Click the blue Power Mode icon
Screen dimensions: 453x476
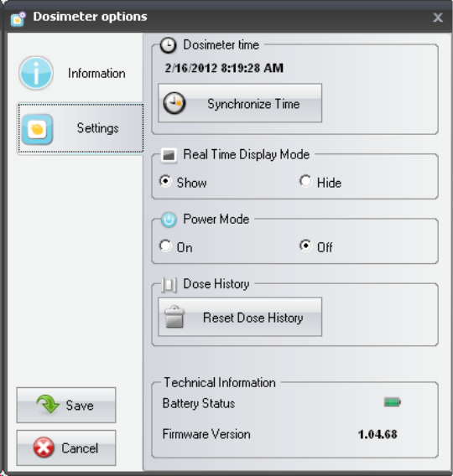point(169,220)
